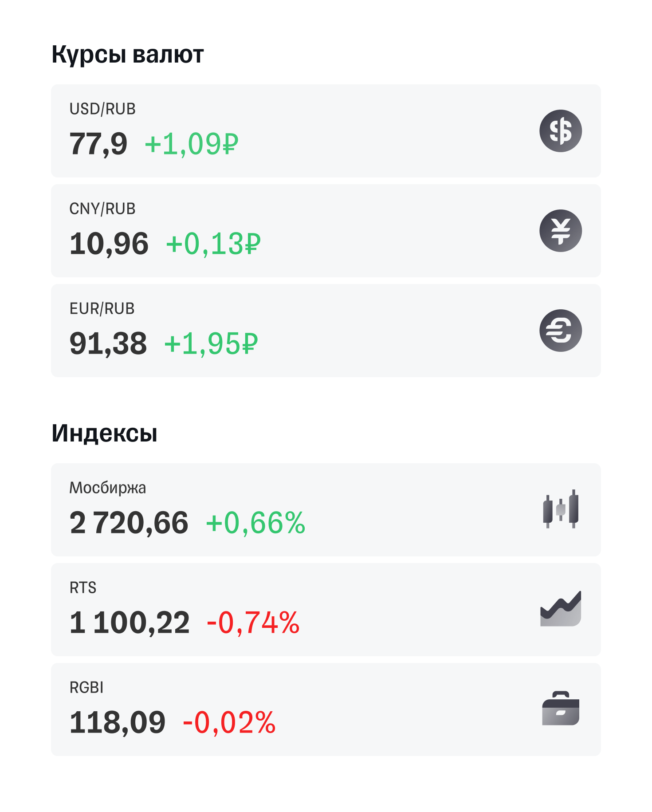Click the RTS change -0,74%
This screenshot has width=652, height=812.
(x=253, y=623)
